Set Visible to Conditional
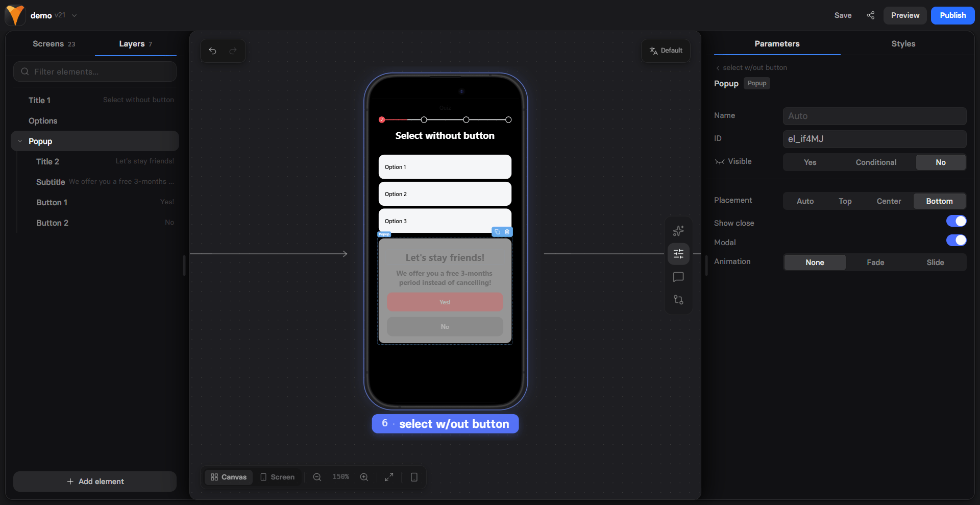The height and width of the screenshot is (505, 980). [876, 162]
